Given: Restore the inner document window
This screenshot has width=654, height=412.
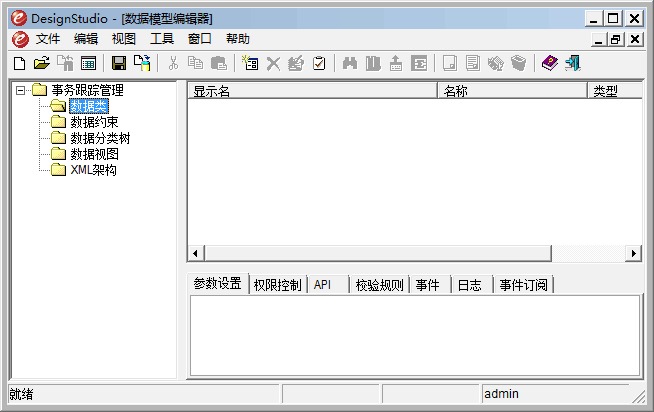Looking at the screenshot, I should [616, 40].
